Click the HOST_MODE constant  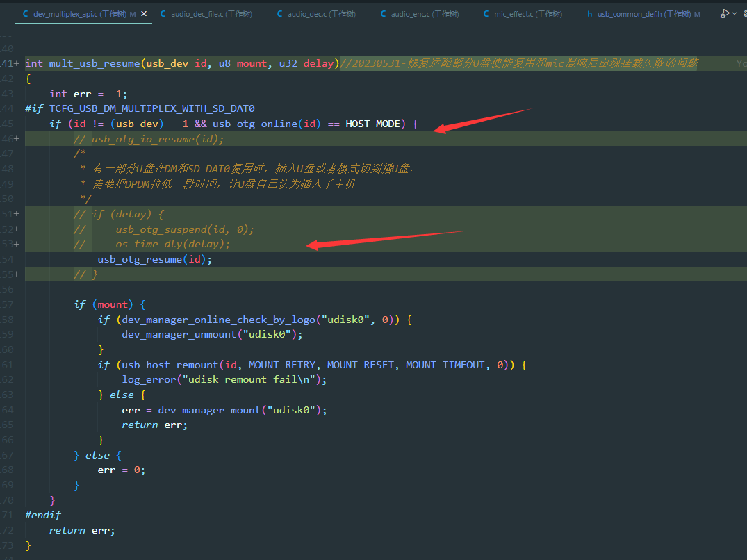pos(372,124)
